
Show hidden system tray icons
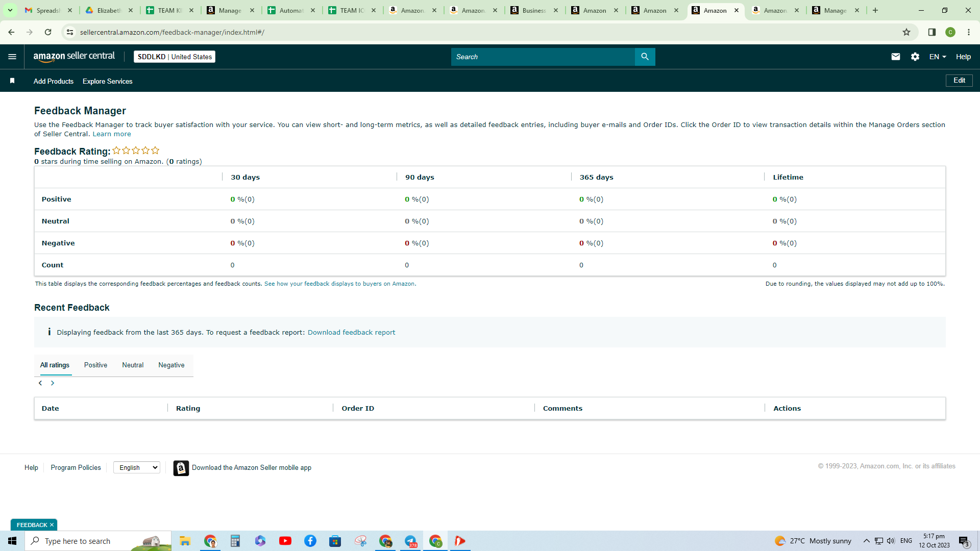coord(867,541)
